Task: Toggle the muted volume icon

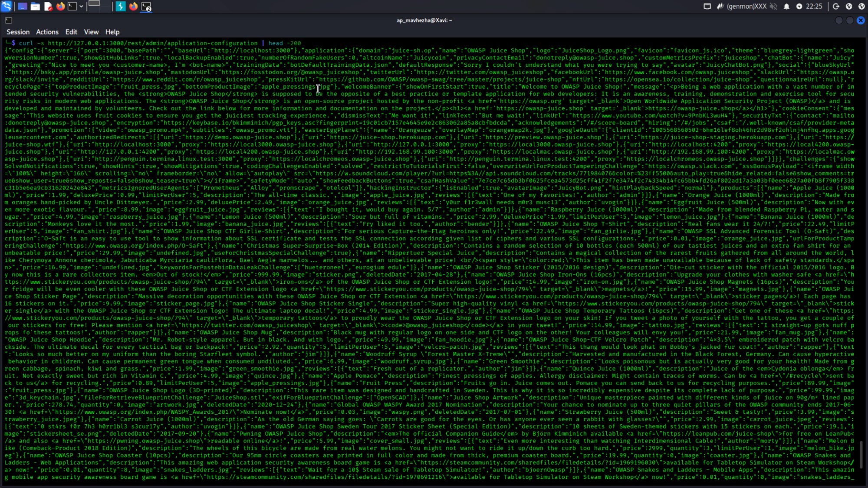Action: 773,7
